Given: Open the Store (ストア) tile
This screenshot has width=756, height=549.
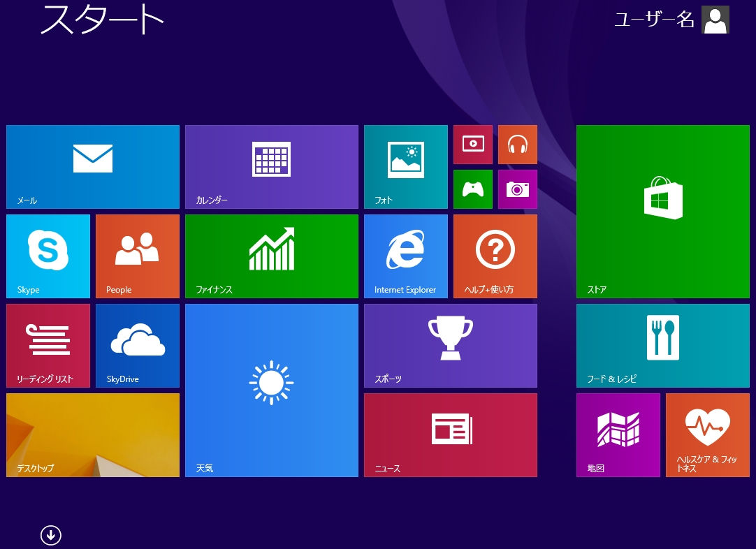Looking at the screenshot, I should 663,212.
